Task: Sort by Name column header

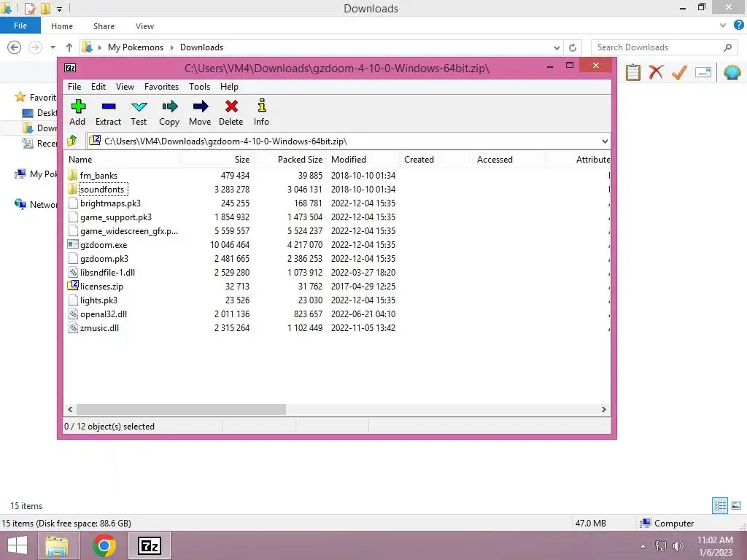Action: coord(123,160)
